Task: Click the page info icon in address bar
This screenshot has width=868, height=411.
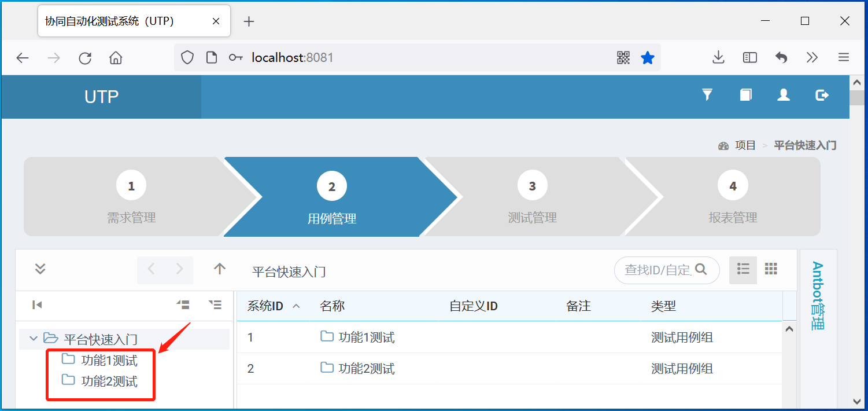Action: (x=212, y=57)
